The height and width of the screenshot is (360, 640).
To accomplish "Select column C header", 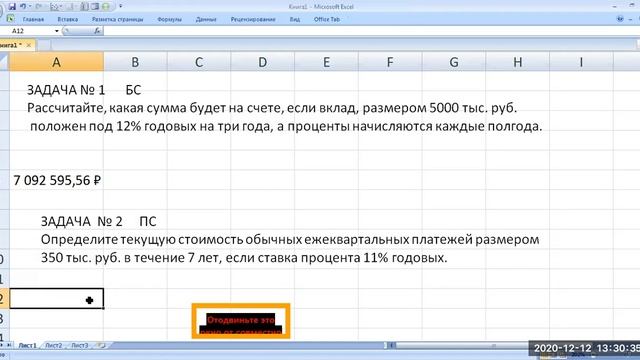I will pos(199,62).
